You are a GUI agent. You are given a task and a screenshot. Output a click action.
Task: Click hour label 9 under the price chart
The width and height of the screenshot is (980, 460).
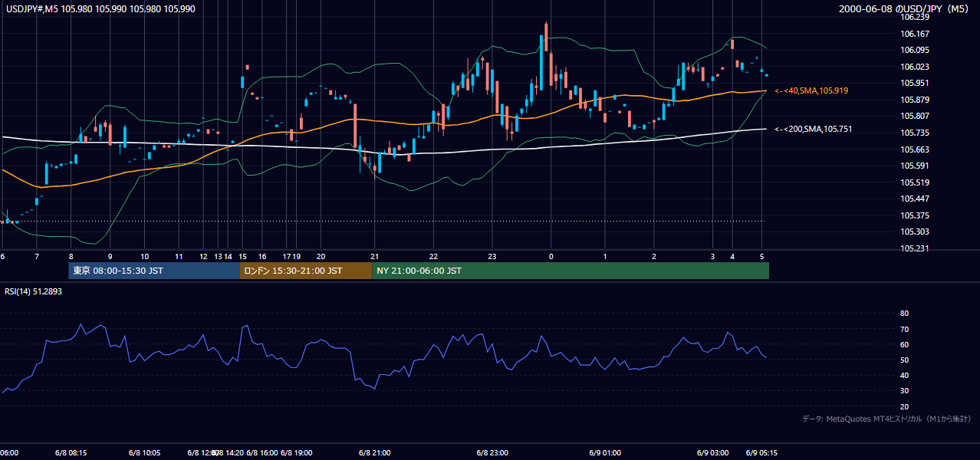coord(110,256)
